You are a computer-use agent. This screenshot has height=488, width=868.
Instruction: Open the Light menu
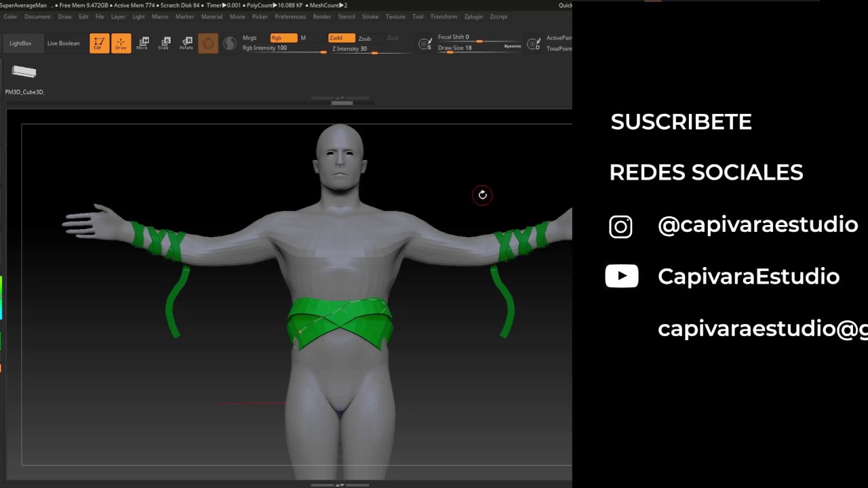pyautogui.click(x=138, y=16)
